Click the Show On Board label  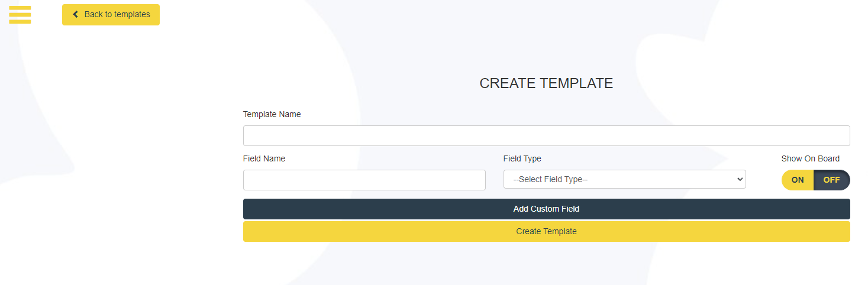[810, 158]
